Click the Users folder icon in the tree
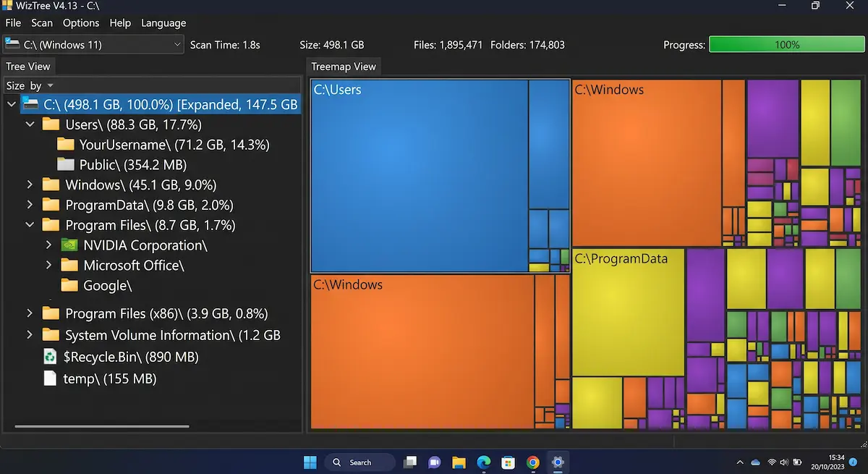The image size is (868, 474). point(51,124)
